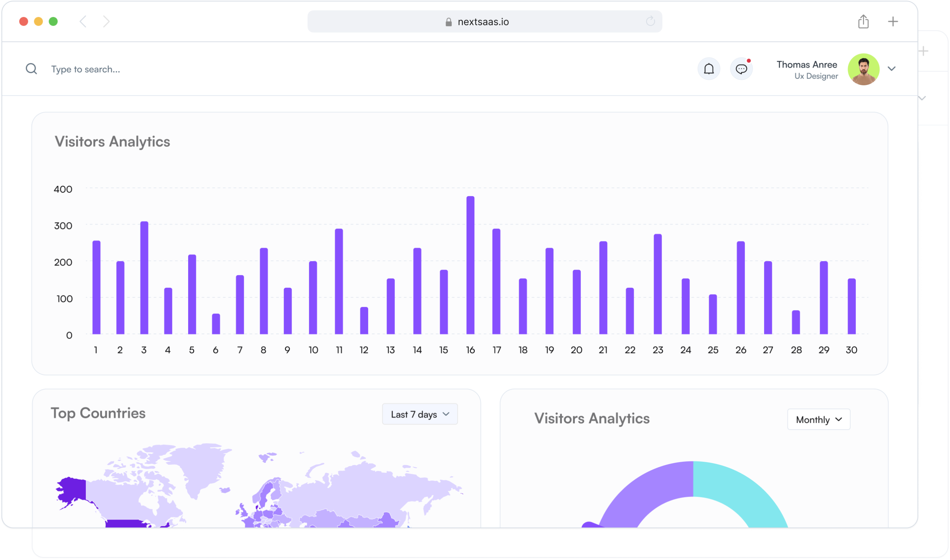Click the browser back arrow

[83, 22]
